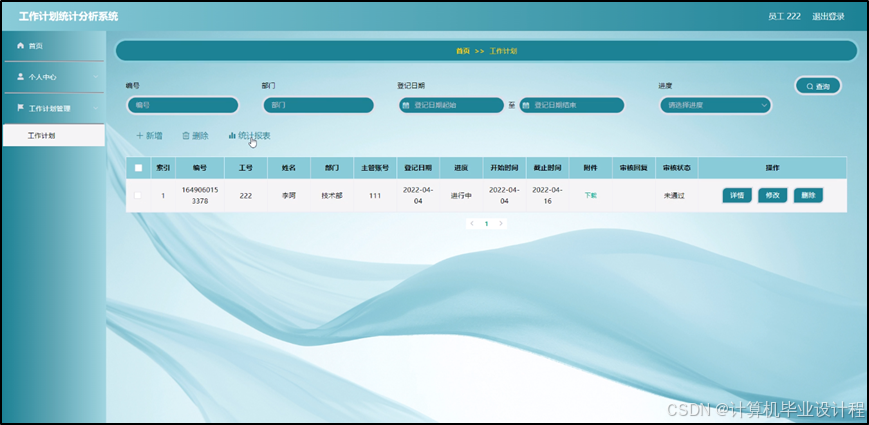The width and height of the screenshot is (869, 425).
Task: Go to next page arrow
Action: click(x=501, y=223)
